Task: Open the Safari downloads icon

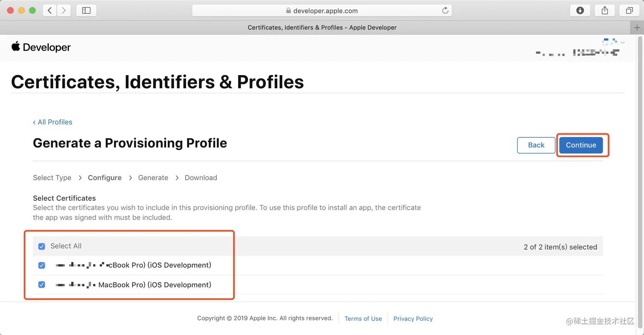Action: point(580,11)
